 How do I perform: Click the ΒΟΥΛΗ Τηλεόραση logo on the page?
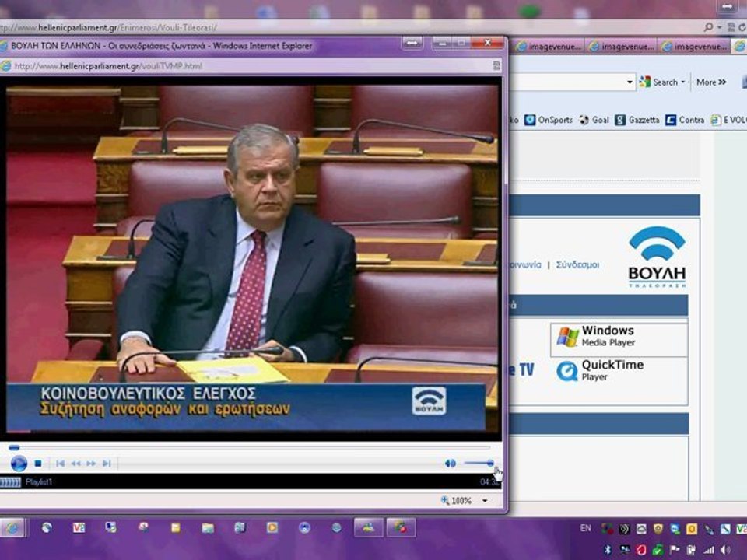coord(657,257)
